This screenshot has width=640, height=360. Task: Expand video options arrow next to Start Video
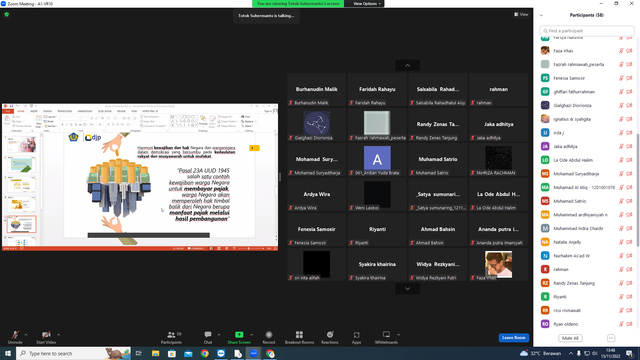click(58, 335)
